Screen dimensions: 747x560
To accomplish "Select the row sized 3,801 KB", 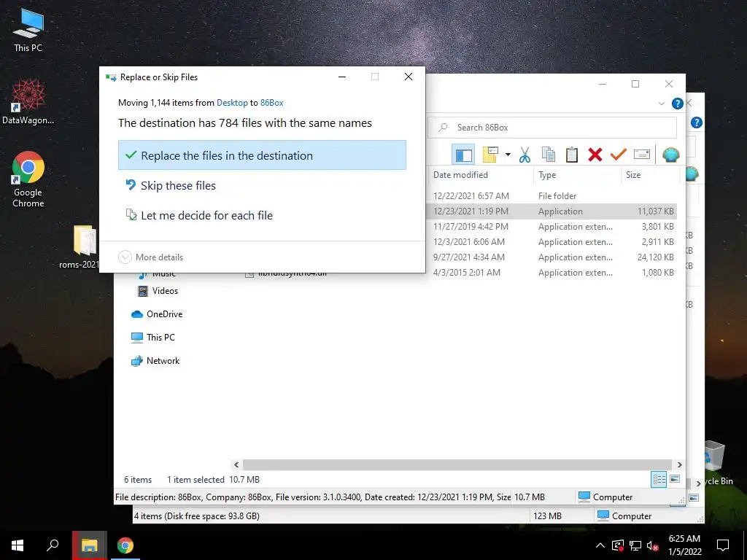I will click(553, 227).
